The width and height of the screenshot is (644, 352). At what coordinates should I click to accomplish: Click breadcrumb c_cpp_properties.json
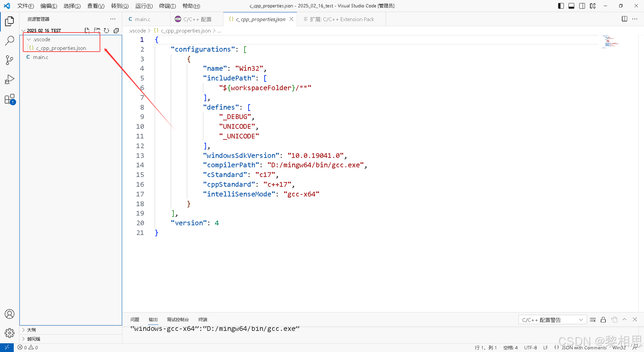tap(186, 31)
